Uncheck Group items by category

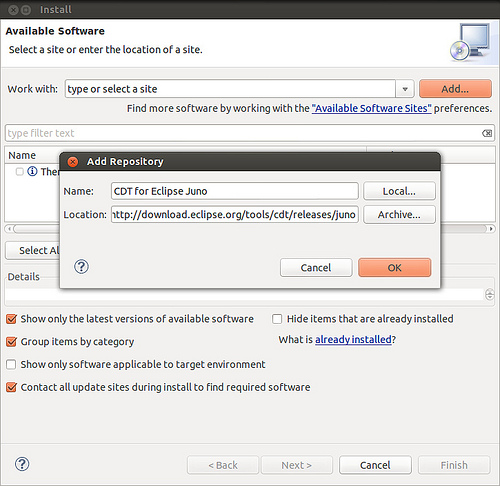point(11,342)
